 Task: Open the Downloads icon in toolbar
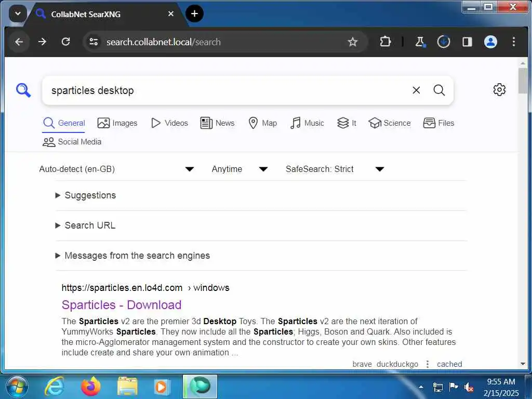[444, 42]
